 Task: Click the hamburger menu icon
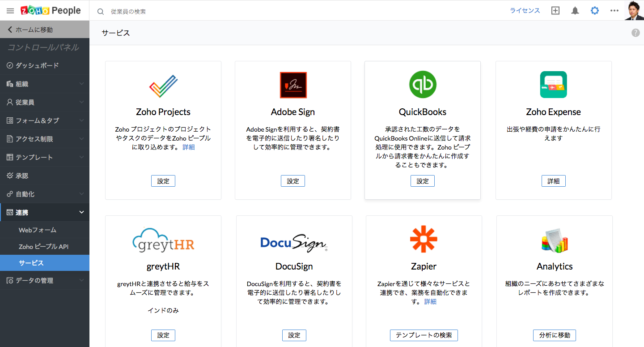[10, 11]
